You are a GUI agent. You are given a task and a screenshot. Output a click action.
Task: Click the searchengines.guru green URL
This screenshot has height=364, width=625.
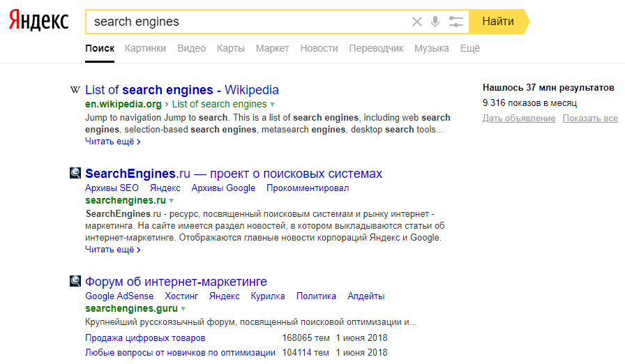click(132, 308)
